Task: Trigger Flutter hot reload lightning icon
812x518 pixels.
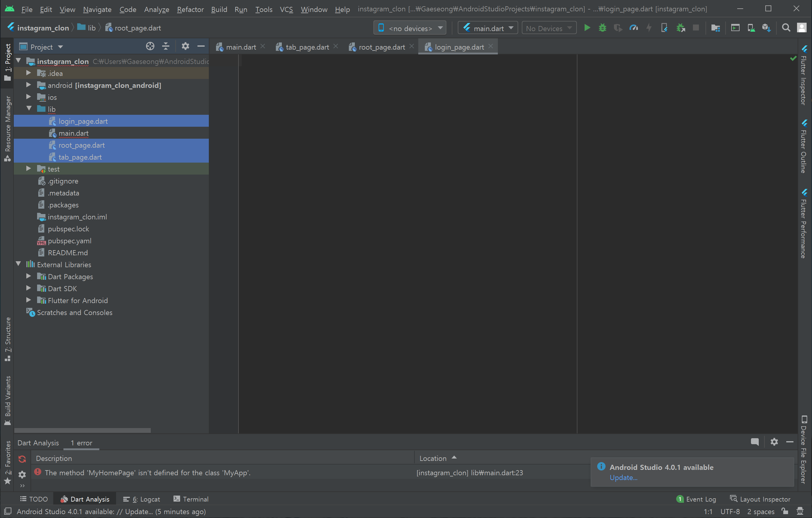Action: (649, 28)
